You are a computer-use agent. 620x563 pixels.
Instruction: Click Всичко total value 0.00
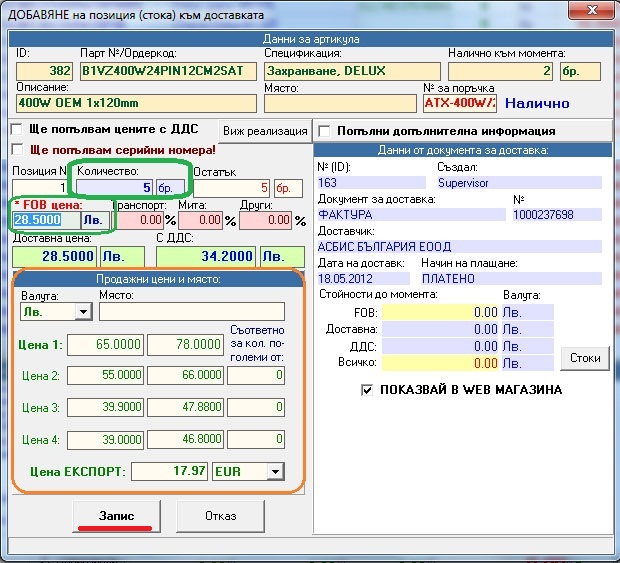[440, 363]
